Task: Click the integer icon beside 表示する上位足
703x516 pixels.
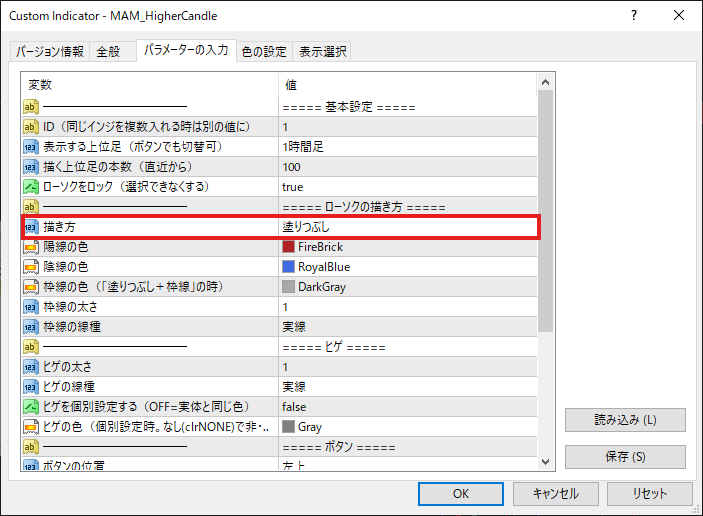Action: [30, 147]
